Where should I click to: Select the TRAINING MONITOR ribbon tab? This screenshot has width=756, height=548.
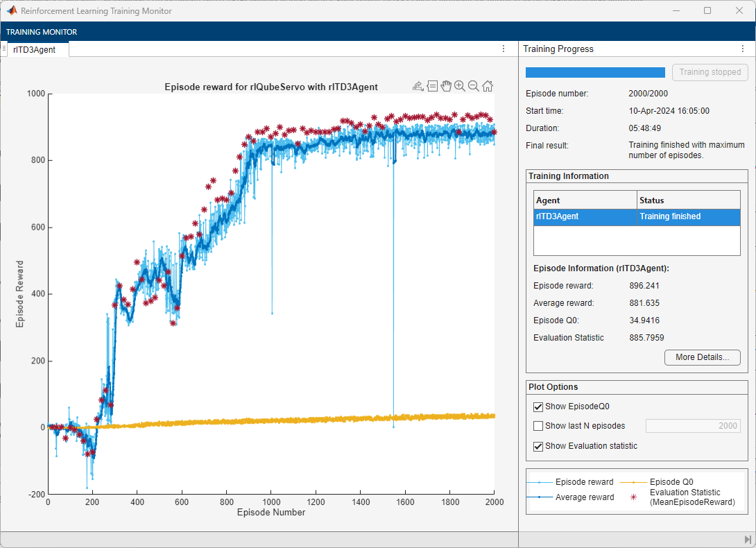(42, 32)
